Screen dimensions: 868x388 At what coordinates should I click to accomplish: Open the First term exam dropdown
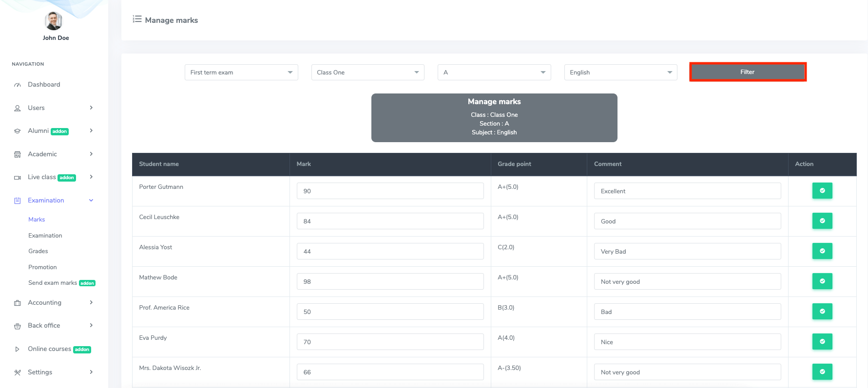tap(241, 73)
